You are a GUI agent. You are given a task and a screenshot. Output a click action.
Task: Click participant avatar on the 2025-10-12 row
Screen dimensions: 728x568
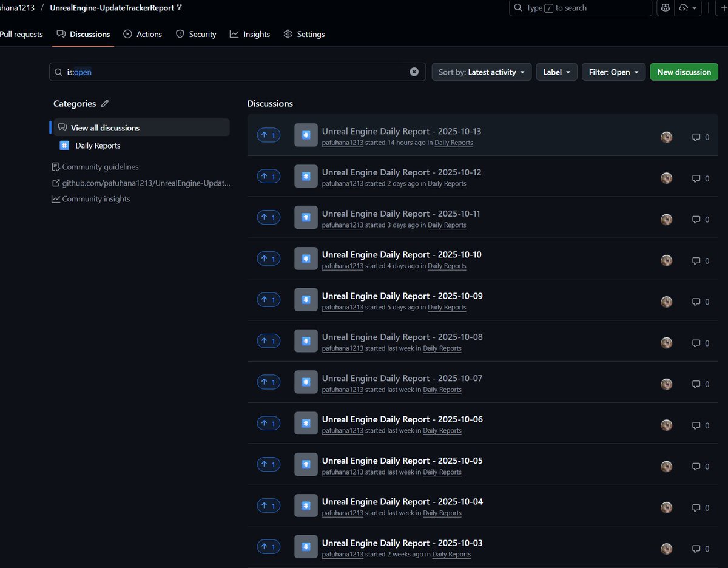pos(667,178)
